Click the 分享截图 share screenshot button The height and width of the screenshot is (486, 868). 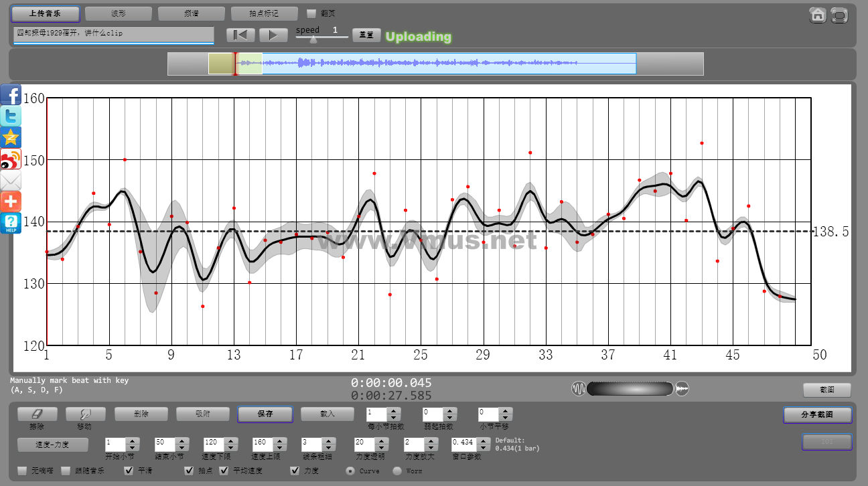pyautogui.click(x=818, y=415)
